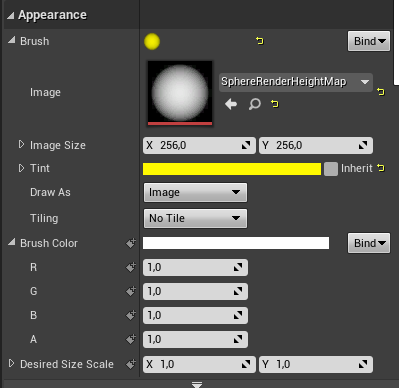Open the Tiling No Tile dropdown
The image size is (399, 388).
(195, 218)
